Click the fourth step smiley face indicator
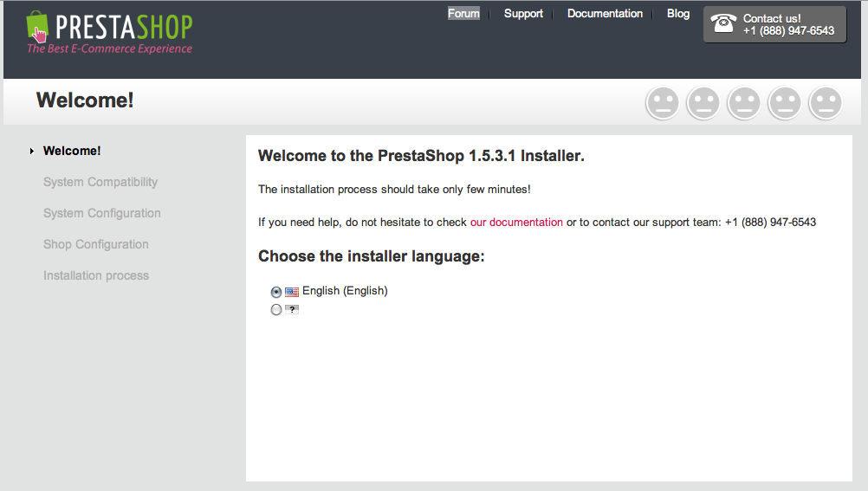This screenshot has height=491, width=868. tap(785, 103)
